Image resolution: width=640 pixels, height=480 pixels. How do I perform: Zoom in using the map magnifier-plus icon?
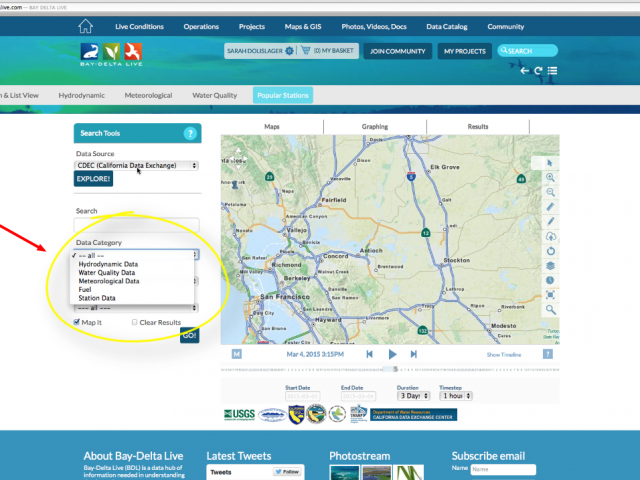click(x=550, y=178)
